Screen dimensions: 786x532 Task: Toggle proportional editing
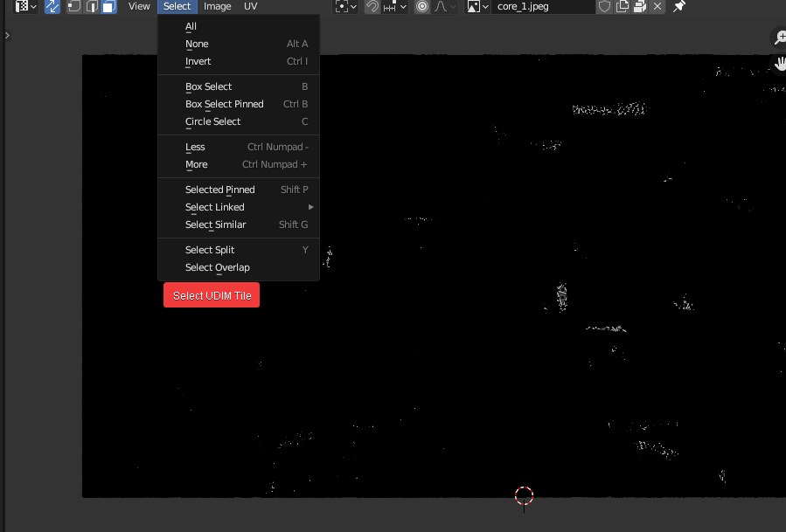pyautogui.click(x=422, y=6)
